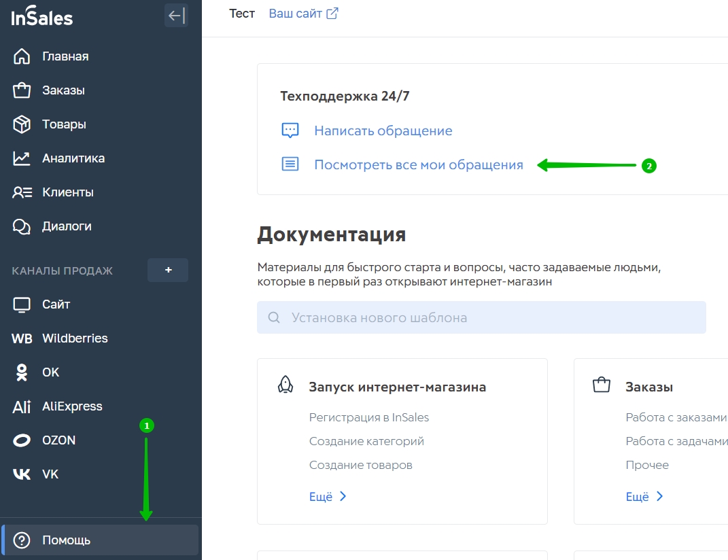The width and height of the screenshot is (728, 560).
Task: Collapse the sidebar with the arrow icon
Action: (177, 16)
